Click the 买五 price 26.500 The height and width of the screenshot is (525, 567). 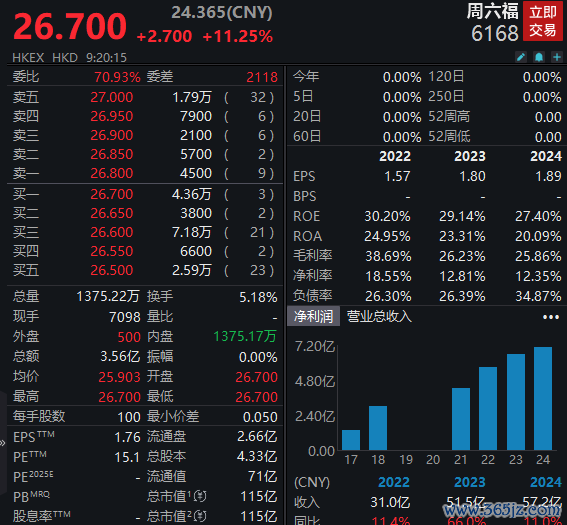pos(112,270)
